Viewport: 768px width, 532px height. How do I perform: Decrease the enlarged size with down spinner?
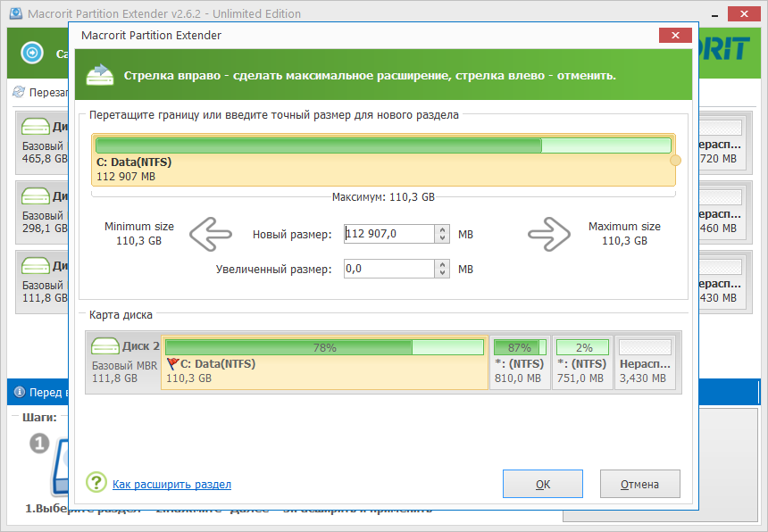(442, 273)
